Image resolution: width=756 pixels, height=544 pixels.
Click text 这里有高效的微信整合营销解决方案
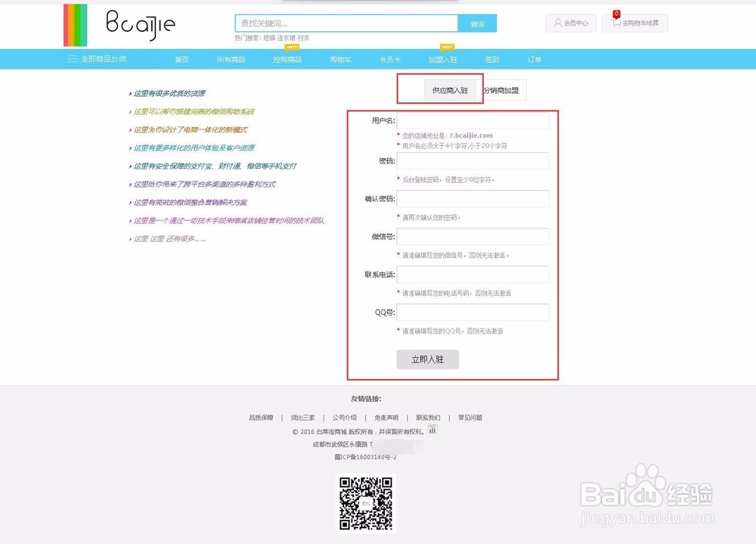pos(191,202)
